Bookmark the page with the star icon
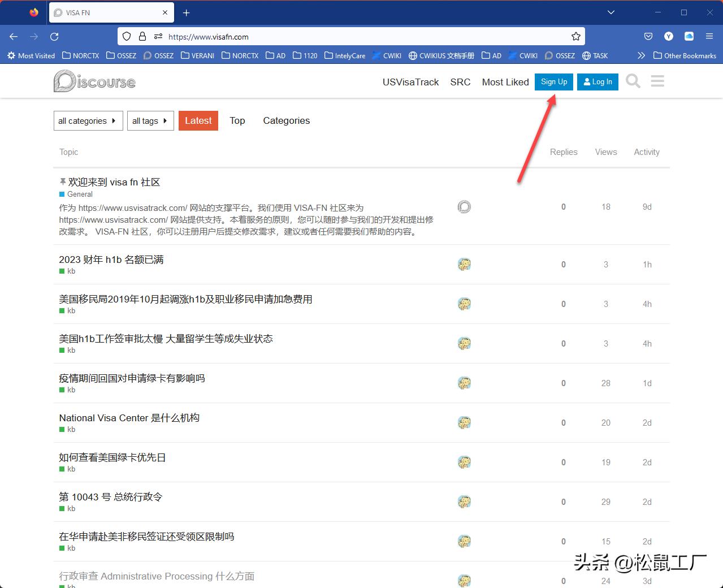 (576, 36)
